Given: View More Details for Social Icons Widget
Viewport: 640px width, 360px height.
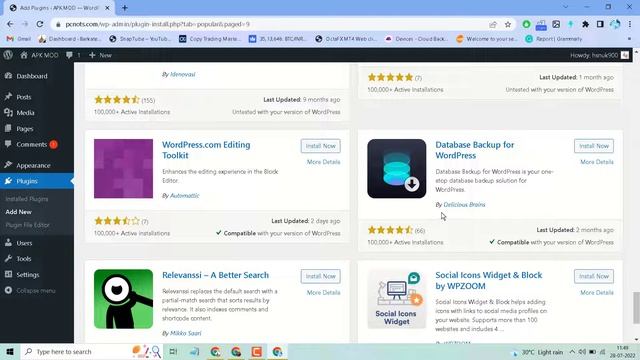Looking at the screenshot, I should click(x=597, y=293).
